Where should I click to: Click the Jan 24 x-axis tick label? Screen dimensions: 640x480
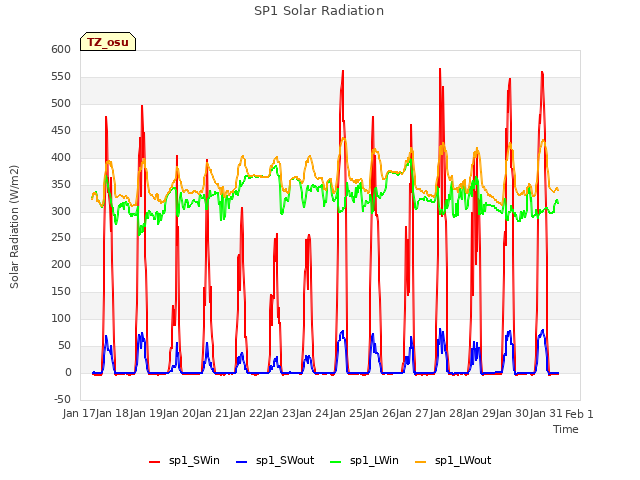tap(313, 413)
